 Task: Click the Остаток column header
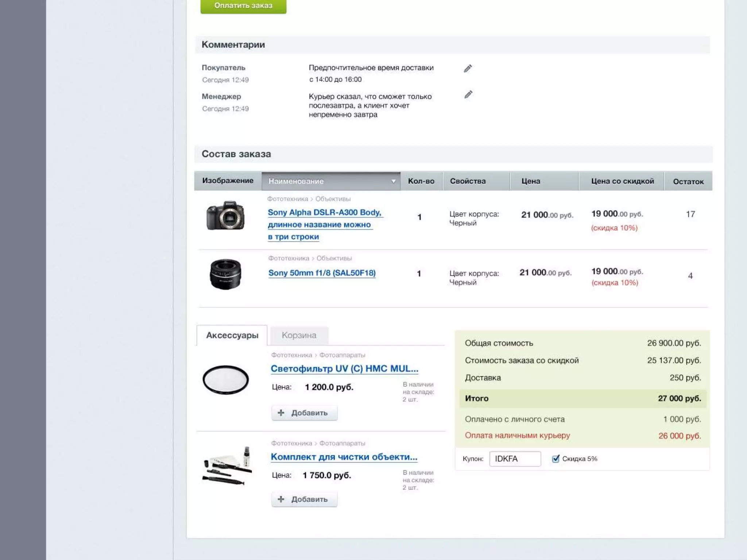tap(688, 182)
